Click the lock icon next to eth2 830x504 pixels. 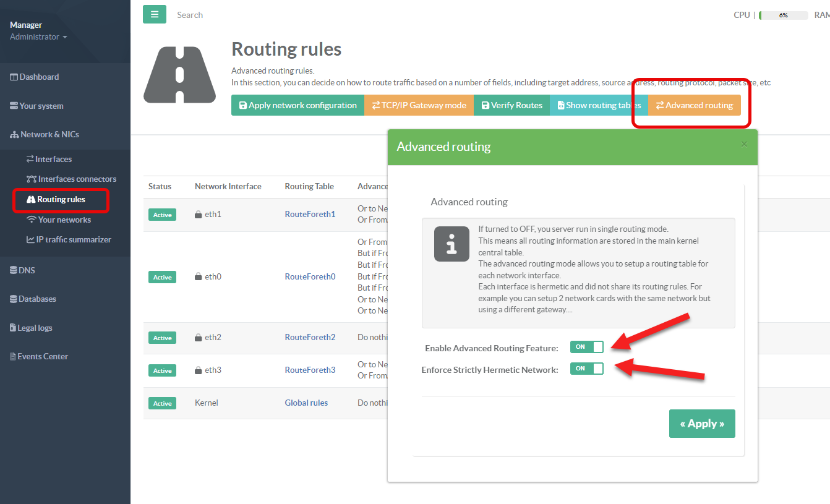pyautogui.click(x=199, y=338)
